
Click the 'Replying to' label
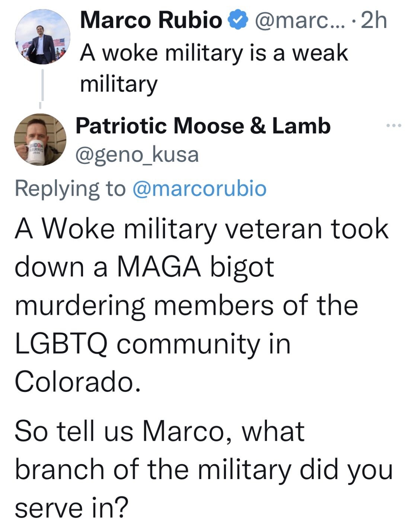(70, 189)
